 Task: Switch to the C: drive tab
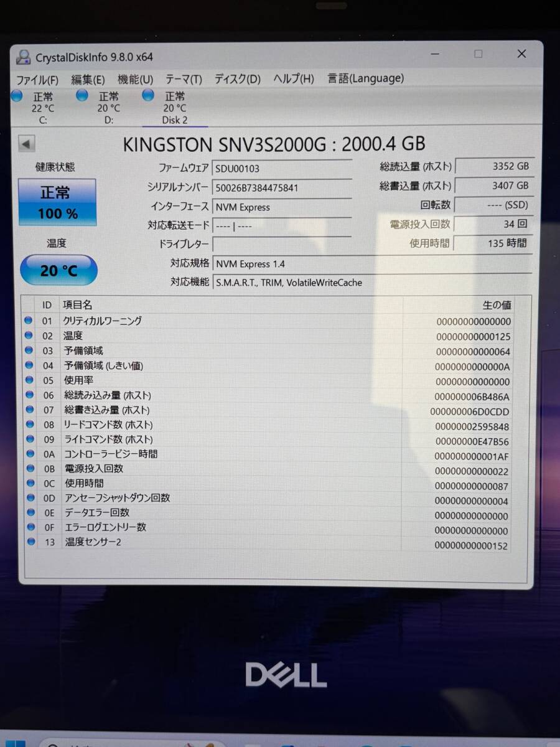(x=41, y=108)
